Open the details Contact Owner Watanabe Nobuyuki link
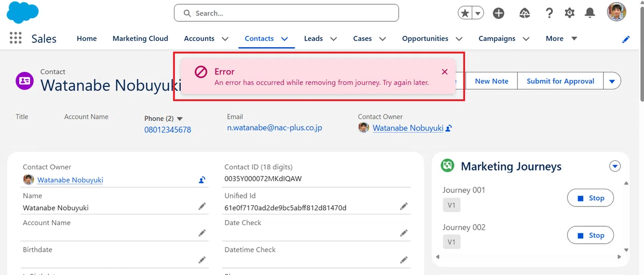The width and height of the screenshot is (644, 275). pos(70,180)
